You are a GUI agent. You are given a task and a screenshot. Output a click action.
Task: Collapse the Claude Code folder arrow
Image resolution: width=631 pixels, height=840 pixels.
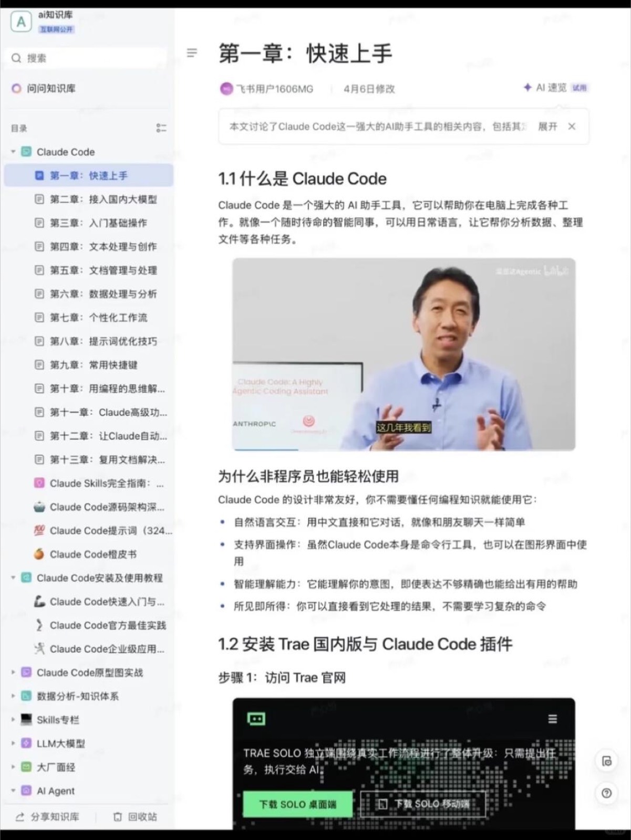pyautogui.click(x=13, y=152)
